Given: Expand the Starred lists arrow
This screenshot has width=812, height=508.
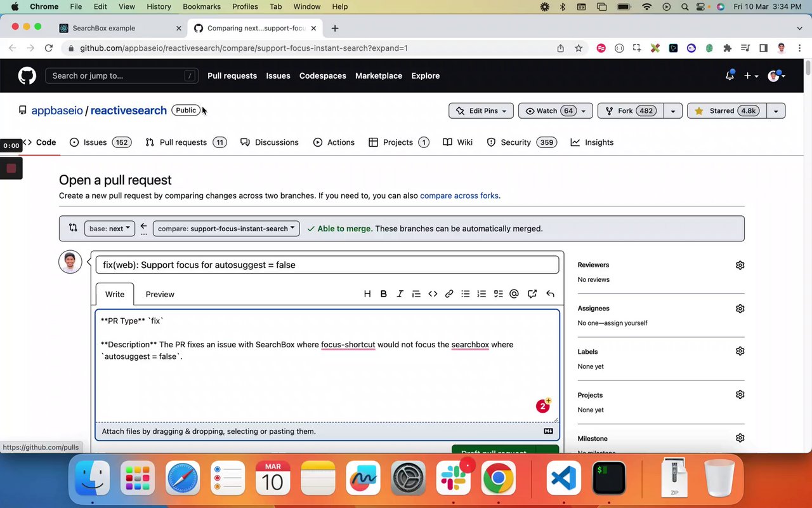Looking at the screenshot, I should coord(775,110).
